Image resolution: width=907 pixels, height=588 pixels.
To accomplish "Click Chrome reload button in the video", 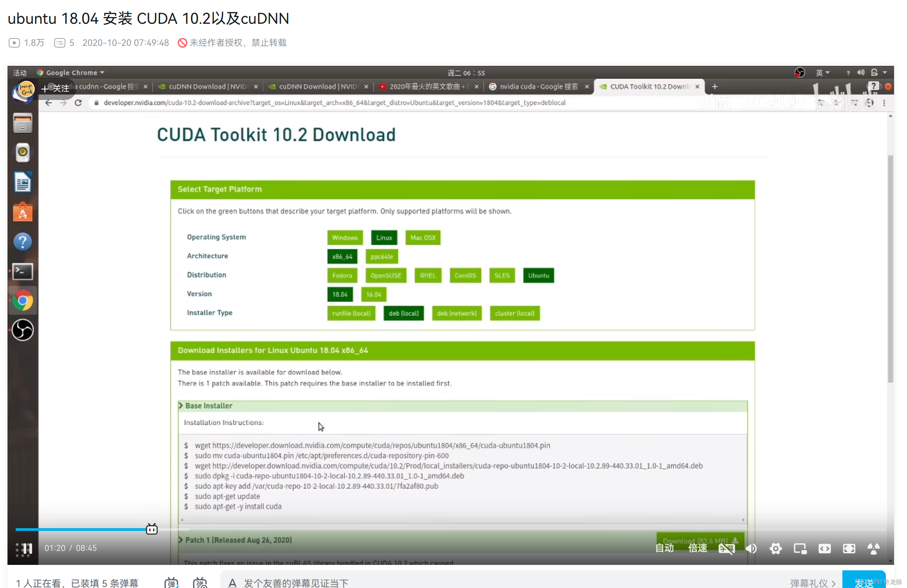I will [78, 103].
